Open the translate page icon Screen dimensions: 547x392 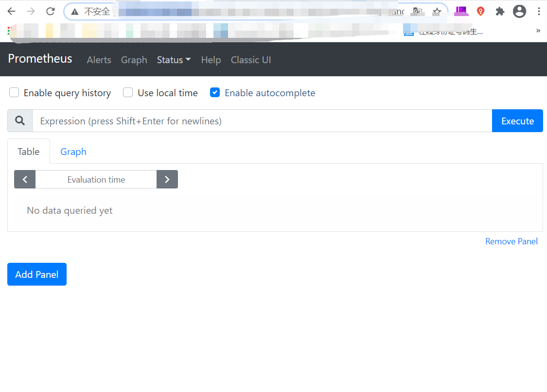(418, 12)
